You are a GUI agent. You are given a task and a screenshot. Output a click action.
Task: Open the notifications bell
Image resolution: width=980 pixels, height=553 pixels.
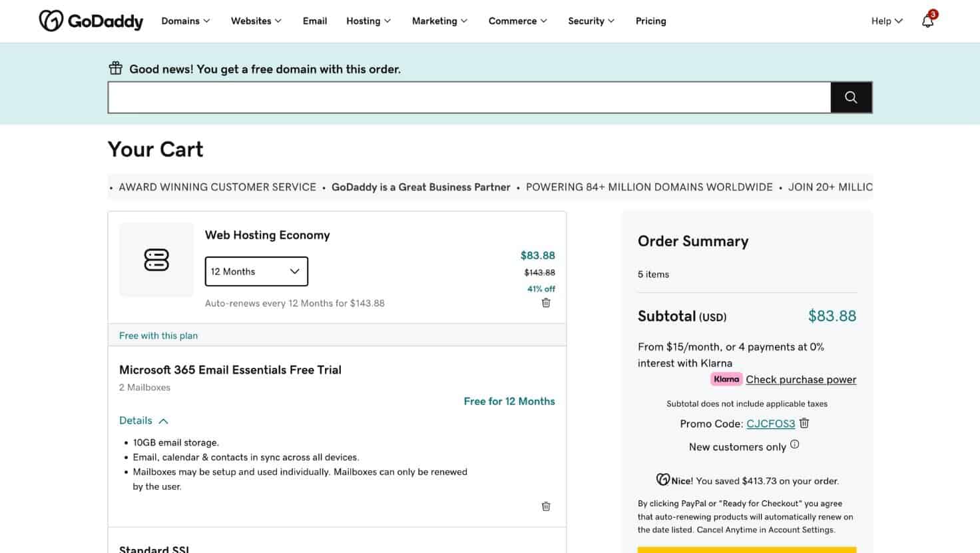[928, 21]
